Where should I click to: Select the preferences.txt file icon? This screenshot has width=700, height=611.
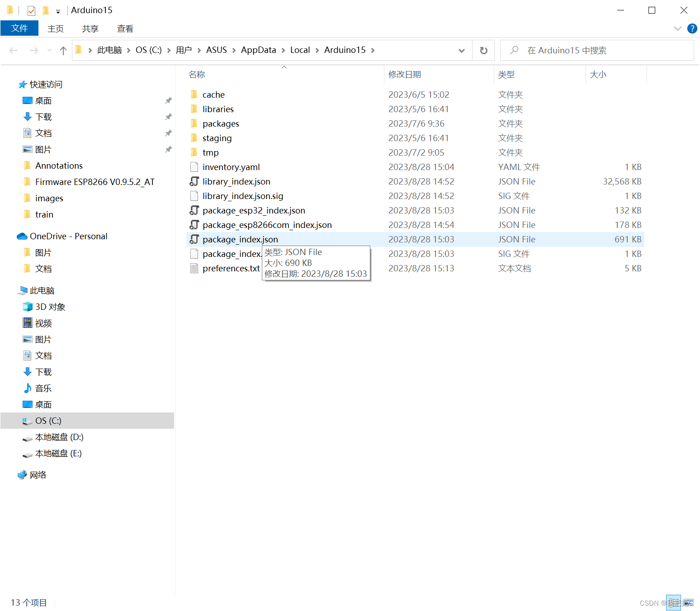194,268
